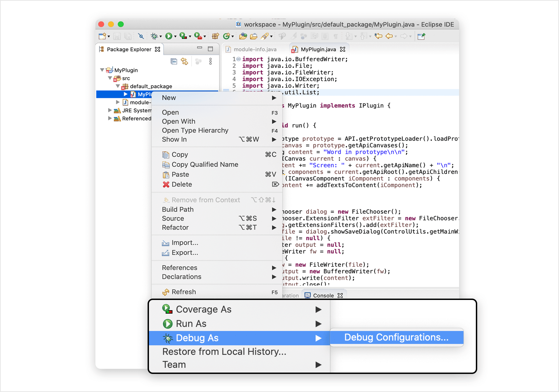
Task: Close the Package Explorer tab
Action: coord(157,49)
